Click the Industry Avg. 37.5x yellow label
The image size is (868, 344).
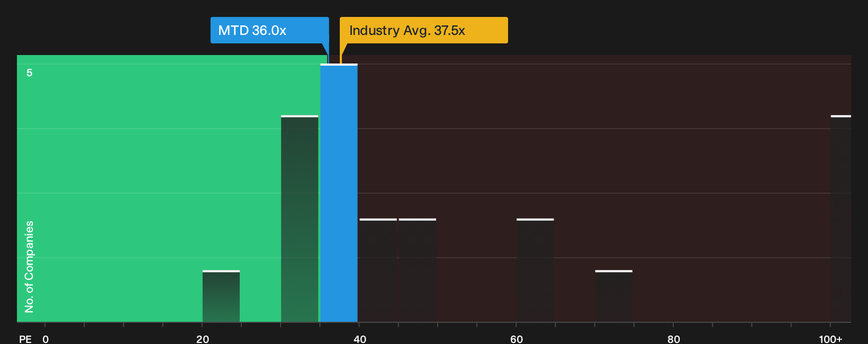coord(423,30)
